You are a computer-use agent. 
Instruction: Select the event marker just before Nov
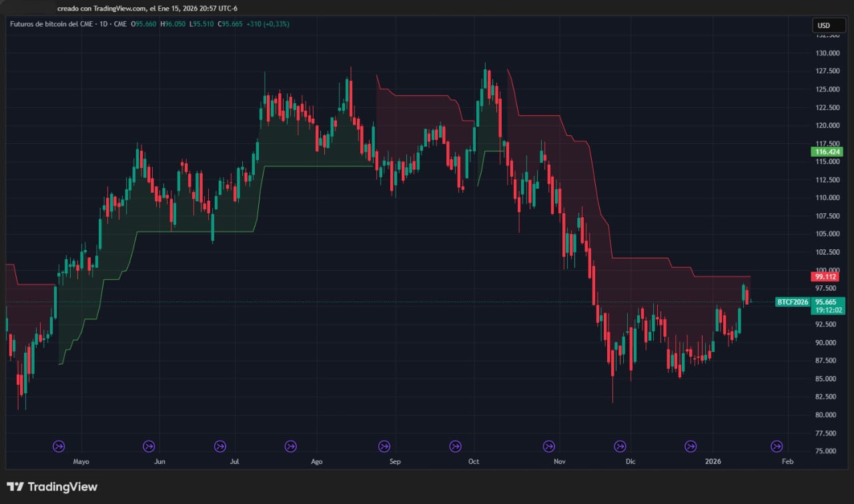click(x=549, y=446)
